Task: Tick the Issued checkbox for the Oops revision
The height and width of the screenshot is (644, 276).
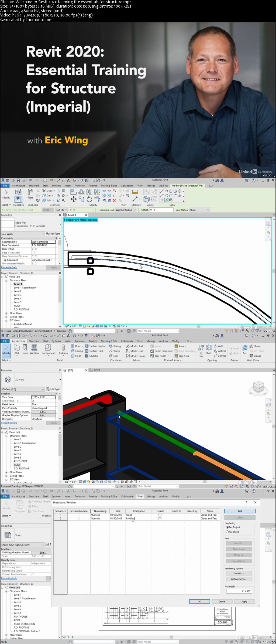Action: (x=160, y=515)
